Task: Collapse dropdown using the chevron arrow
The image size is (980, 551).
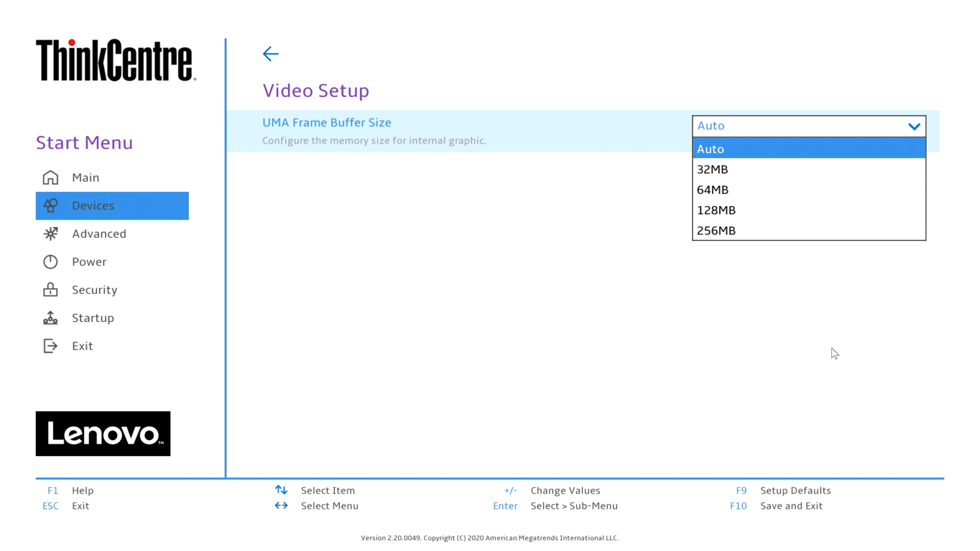Action: [x=914, y=126]
